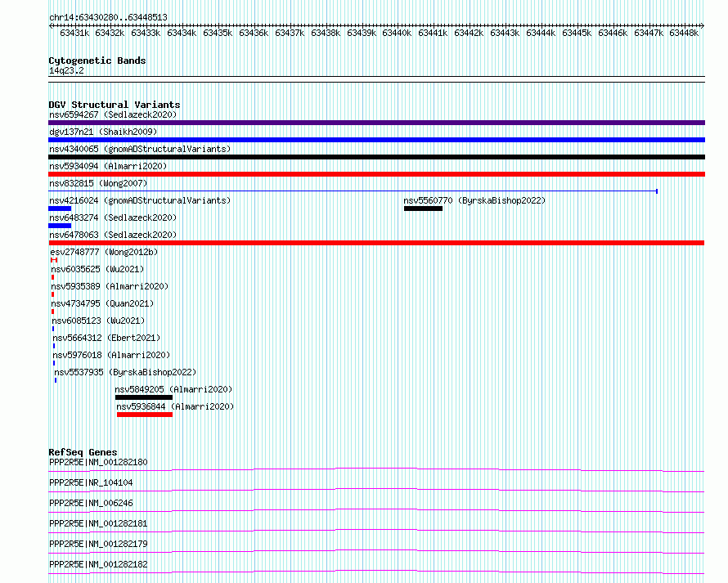
Task: Open PPP2R5E|NM_001282180 transcript label
Action: (98, 462)
